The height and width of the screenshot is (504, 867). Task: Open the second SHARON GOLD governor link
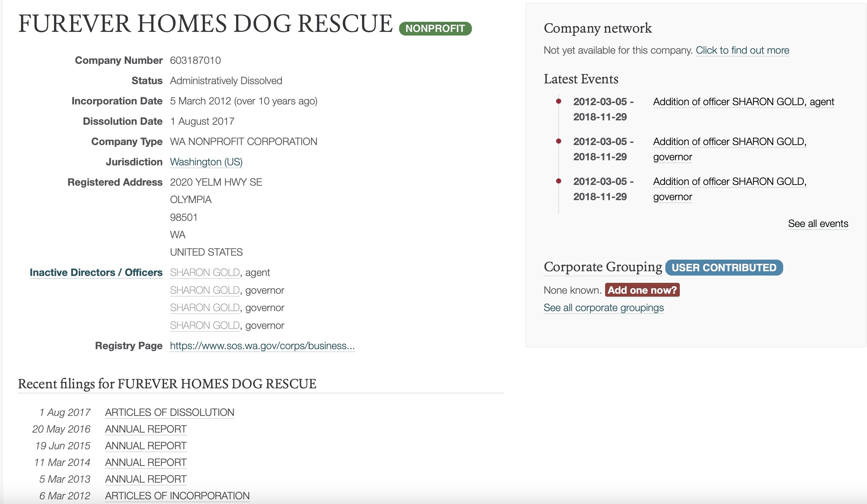[205, 307]
